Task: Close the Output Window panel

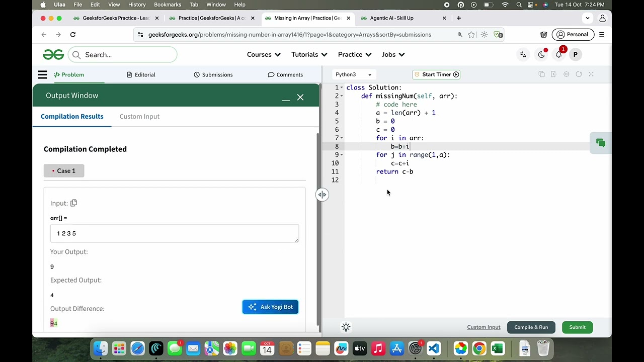Action: (x=300, y=98)
